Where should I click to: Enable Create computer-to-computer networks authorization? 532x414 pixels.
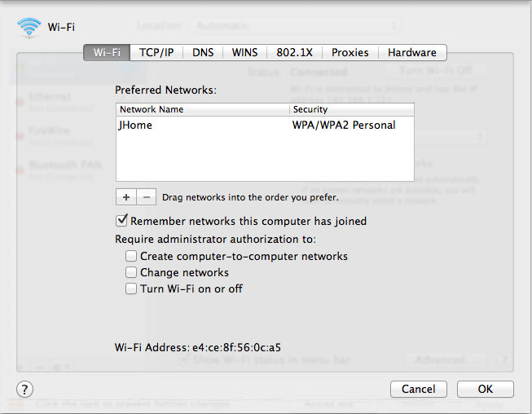131,256
